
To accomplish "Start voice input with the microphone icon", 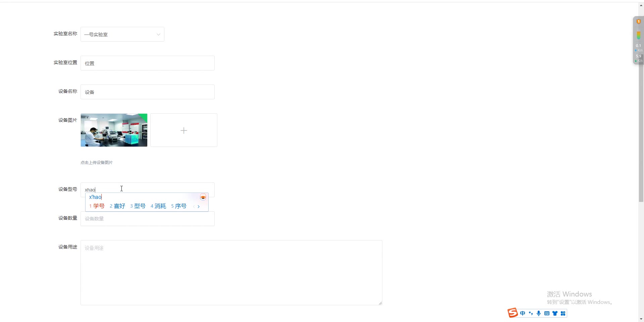I will tap(539, 313).
